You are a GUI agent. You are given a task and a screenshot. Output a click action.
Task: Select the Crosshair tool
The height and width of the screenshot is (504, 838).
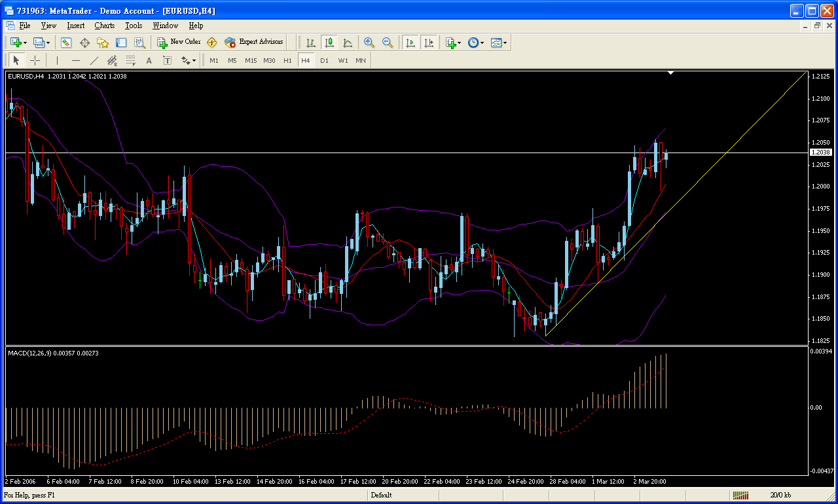coord(35,60)
